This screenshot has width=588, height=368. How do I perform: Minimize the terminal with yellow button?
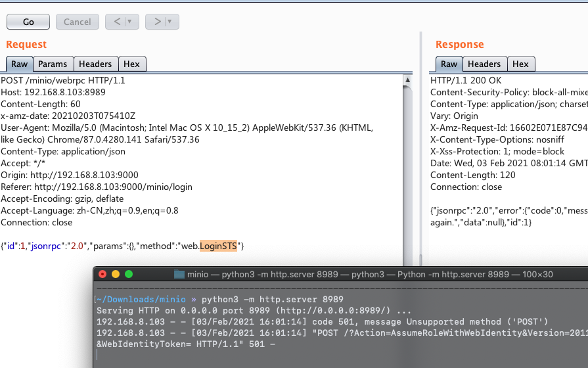coord(115,274)
